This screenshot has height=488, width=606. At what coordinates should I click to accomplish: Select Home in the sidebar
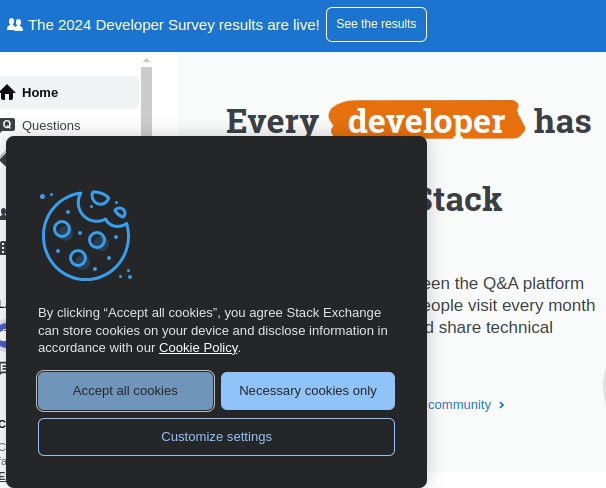pyautogui.click(x=69, y=92)
